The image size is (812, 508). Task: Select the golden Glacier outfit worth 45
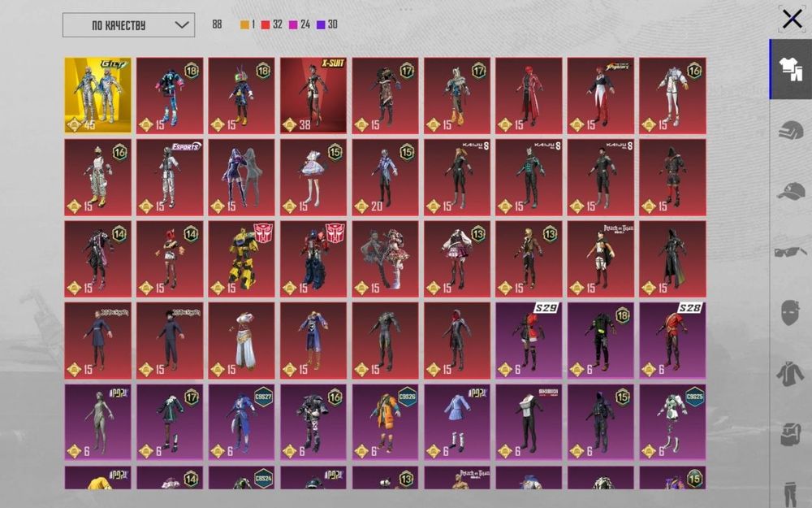point(98,95)
